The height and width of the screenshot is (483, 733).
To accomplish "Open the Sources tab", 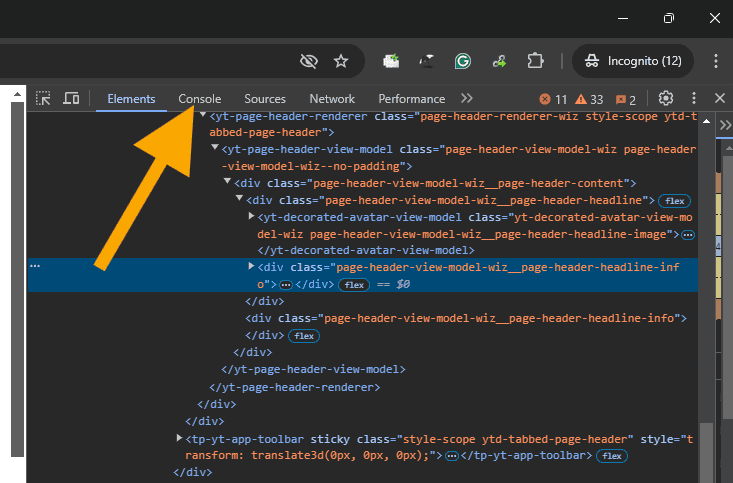I will click(265, 99).
